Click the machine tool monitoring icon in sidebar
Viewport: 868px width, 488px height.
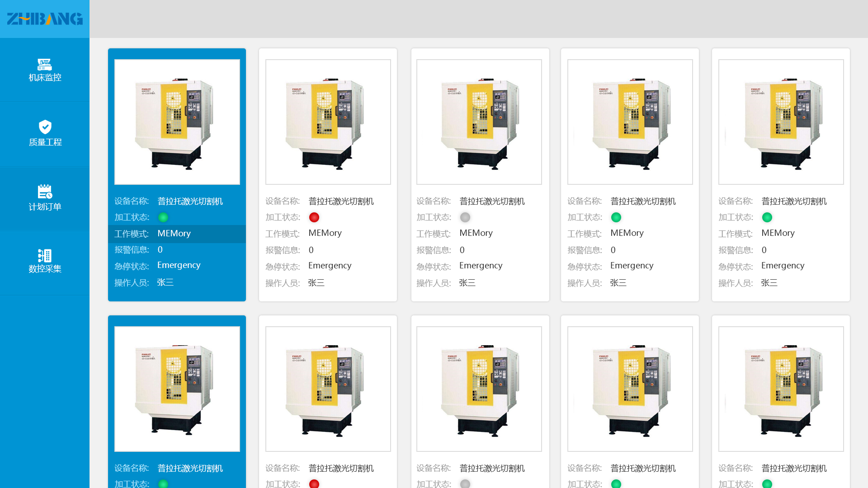[44, 64]
